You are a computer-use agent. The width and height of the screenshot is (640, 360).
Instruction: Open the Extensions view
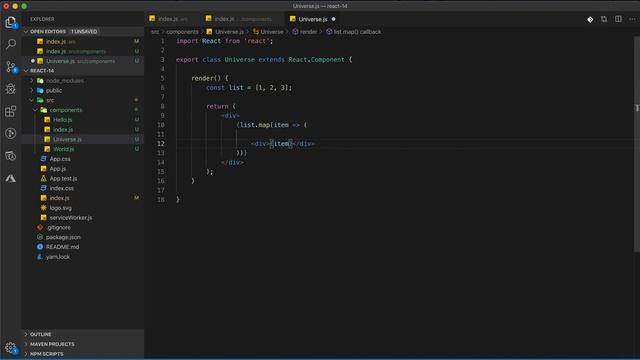pyautogui.click(x=11, y=111)
